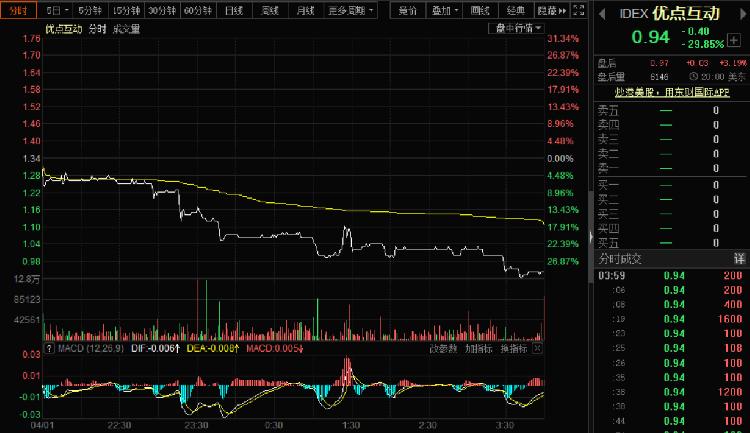Open the MACD help question icon
The height and width of the screenshot is (433, 750).
(49, 348)
